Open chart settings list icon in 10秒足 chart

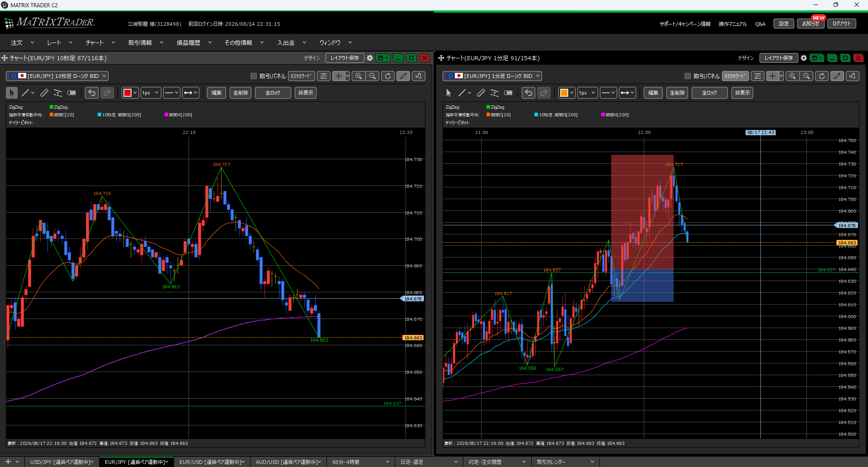click(x=324, y=76)
